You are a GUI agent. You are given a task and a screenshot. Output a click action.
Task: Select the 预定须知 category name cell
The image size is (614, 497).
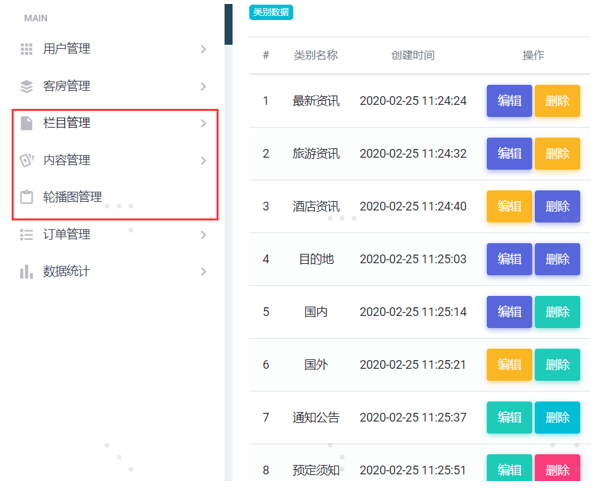(x=316, y=470)
